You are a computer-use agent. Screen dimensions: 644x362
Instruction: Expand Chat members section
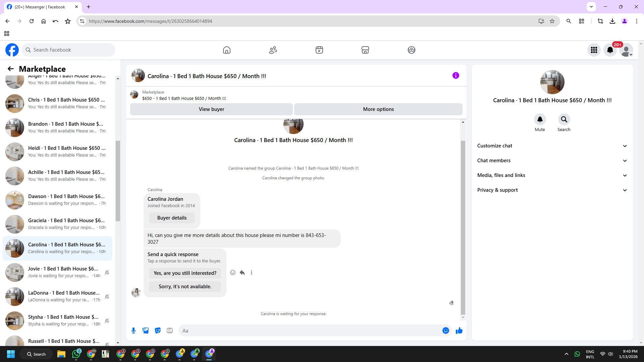552,161
